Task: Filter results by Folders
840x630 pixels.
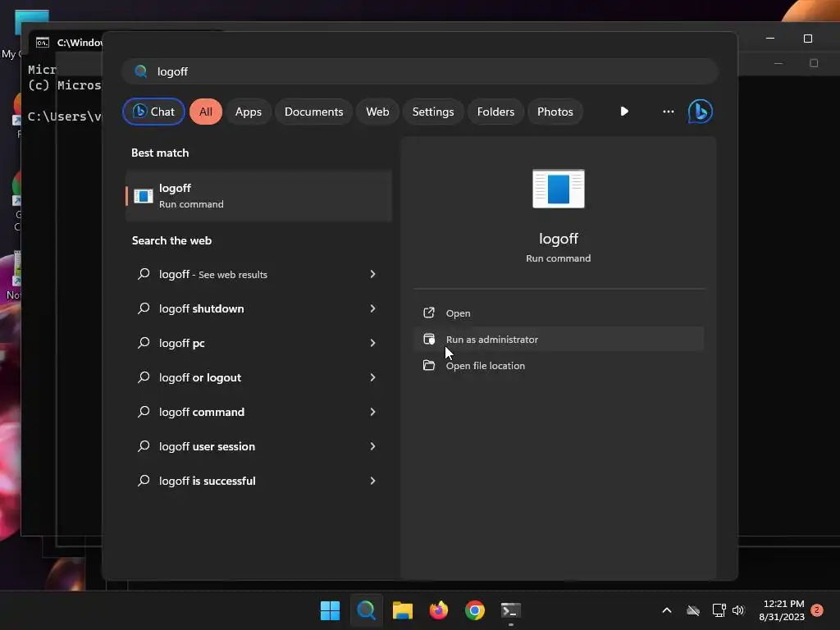Action: click(495, 112)
